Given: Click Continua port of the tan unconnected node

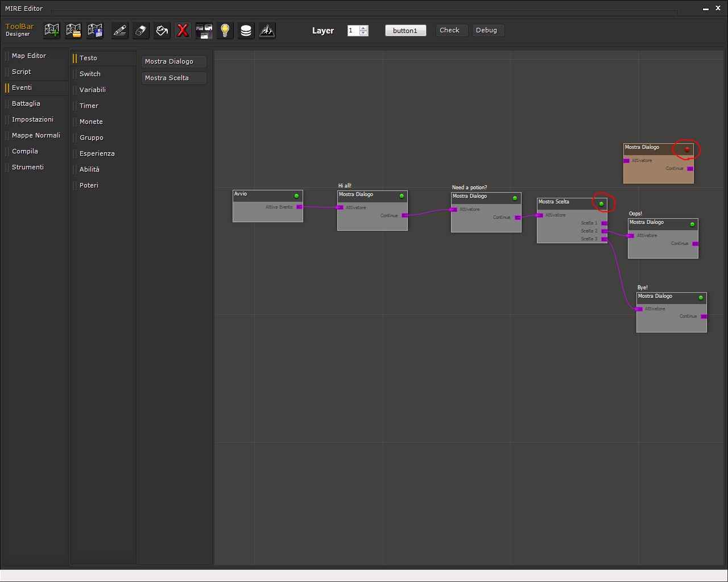Looking at the screenshot, I should coord(690,168).
